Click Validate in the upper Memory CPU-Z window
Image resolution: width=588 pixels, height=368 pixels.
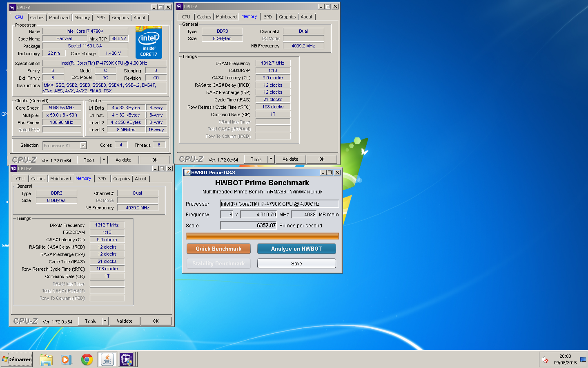[x=290, y=159]
